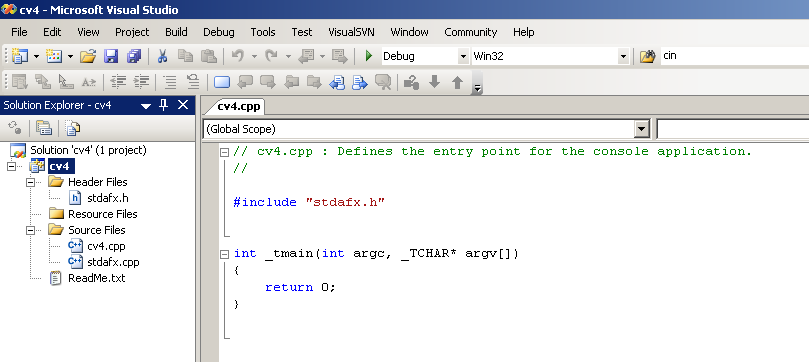This screenshot has height=362, width=809.
Task: Click the Uncomment selected lines icon
Action: click(193, 81)
